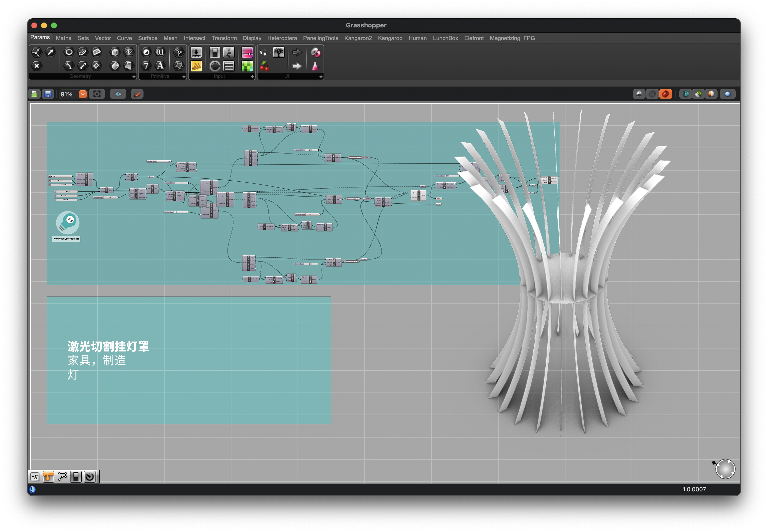Click the 91% zoom level field
Viewport: 768px width, 532px height.
click(67, 94)
